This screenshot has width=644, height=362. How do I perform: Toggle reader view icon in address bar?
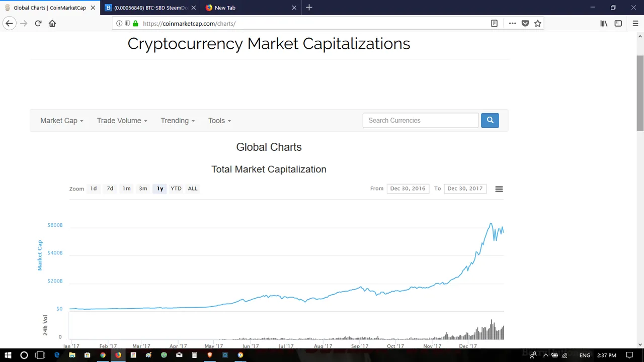click(x=494, y=23)
